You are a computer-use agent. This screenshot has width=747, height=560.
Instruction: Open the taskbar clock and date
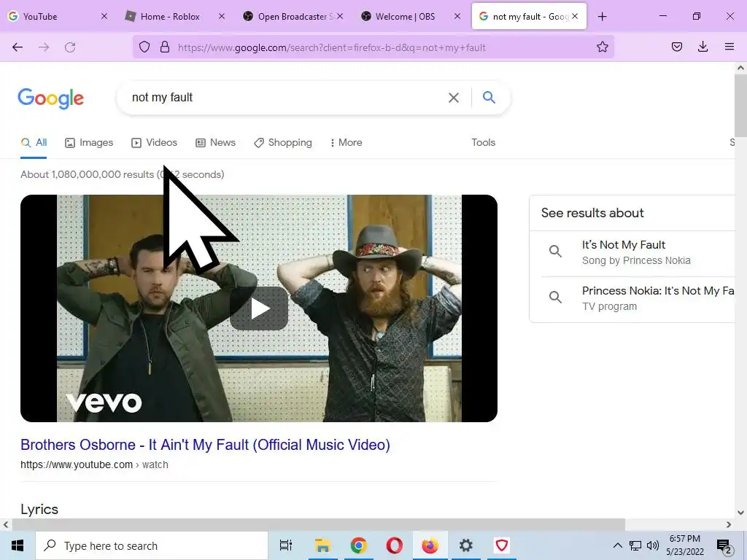coord(685,545)
